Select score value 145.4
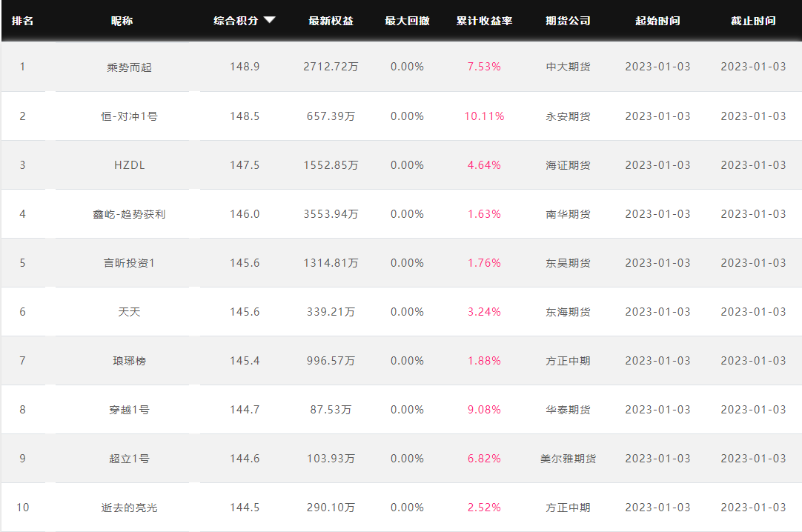 click(x=245, y=361)
